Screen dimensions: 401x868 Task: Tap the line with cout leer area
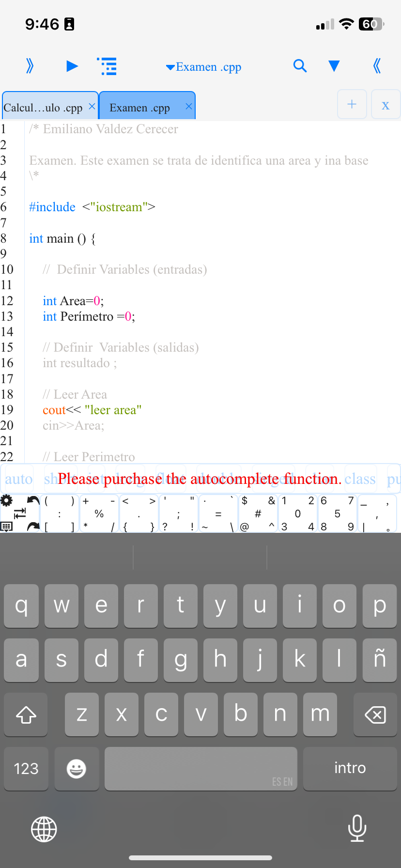(x=92, y=410)
